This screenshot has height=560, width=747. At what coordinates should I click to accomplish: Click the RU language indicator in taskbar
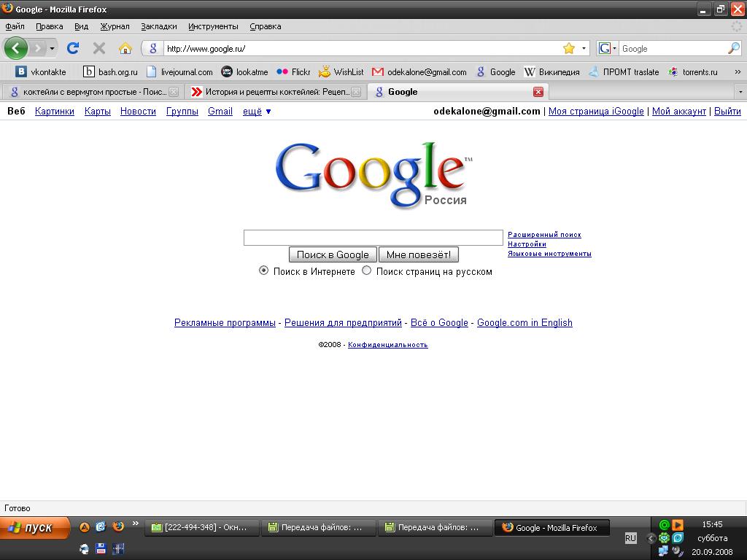pyautogui.click(x=630, y=538)
